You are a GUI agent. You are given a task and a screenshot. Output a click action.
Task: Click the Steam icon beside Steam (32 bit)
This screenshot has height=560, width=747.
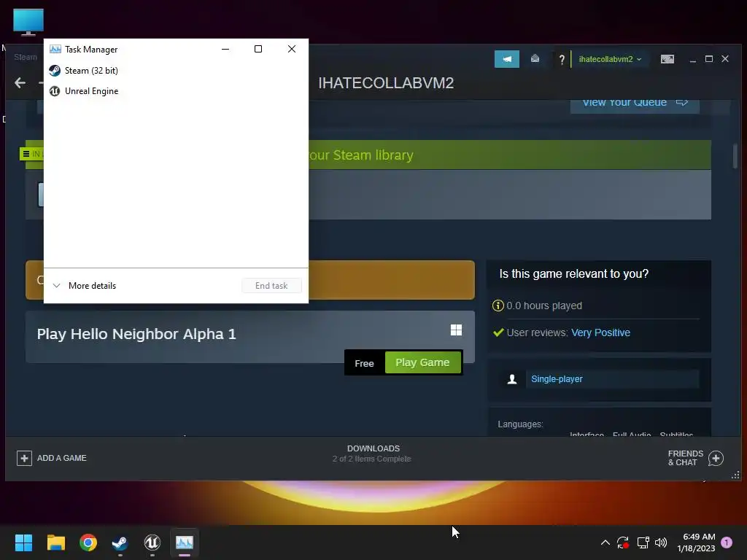pyautogui.click(x=55, y=71)
